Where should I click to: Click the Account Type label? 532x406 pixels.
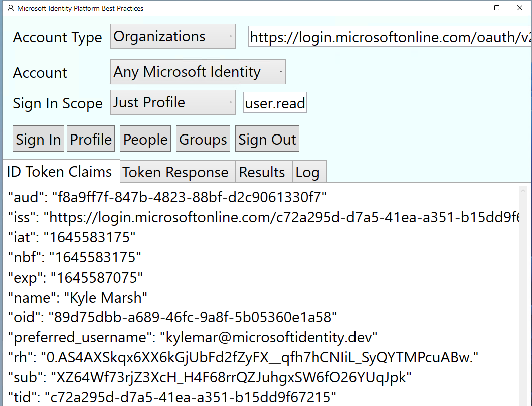pyautogui.click(x=57, y=37)
